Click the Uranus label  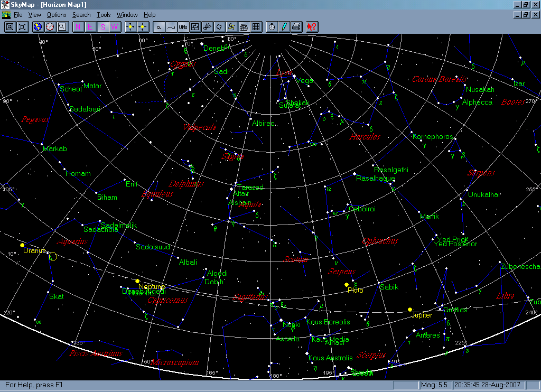(x=34, y=250)
